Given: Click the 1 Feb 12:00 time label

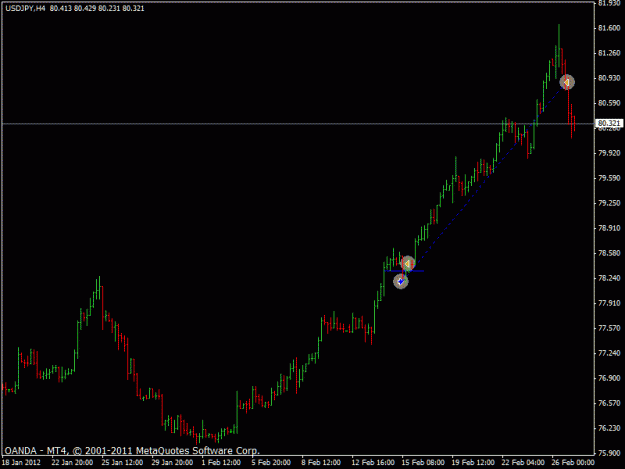Looking at the screenshot, I should [221, 463].
